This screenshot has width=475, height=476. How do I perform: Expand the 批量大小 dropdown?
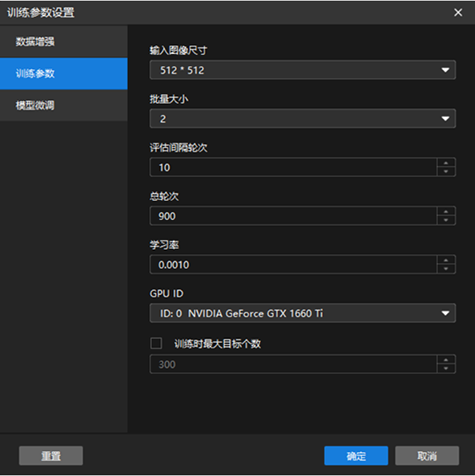click(303, 119)
